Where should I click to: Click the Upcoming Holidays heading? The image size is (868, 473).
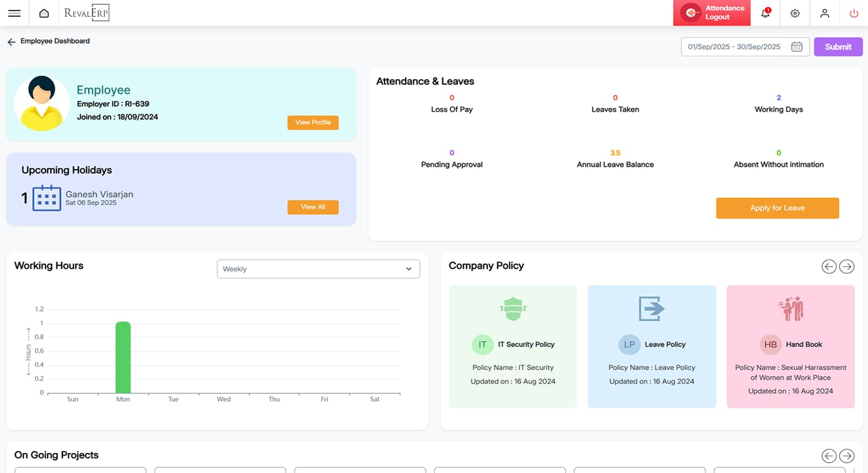(67, 170)
